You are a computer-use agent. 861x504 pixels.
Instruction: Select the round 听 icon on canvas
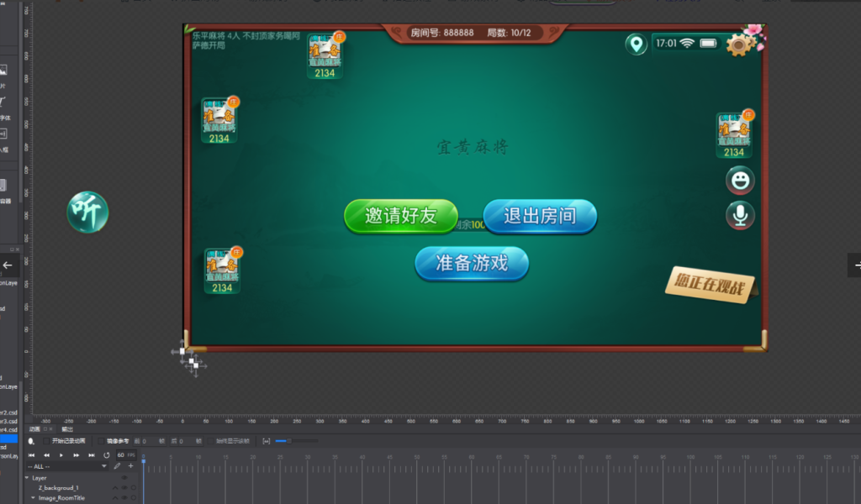point(87,212)
